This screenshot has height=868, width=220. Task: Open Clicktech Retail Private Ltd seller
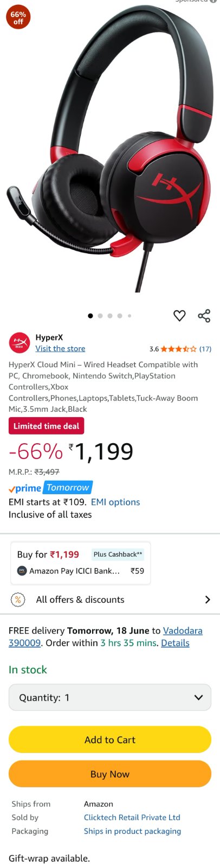point(132,818)
